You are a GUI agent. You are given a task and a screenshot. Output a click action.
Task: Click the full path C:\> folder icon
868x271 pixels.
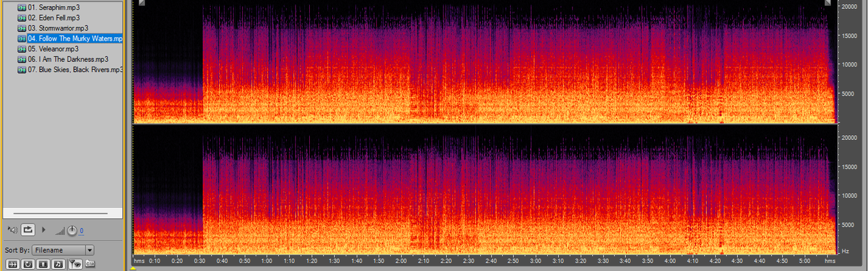point(90,263)
